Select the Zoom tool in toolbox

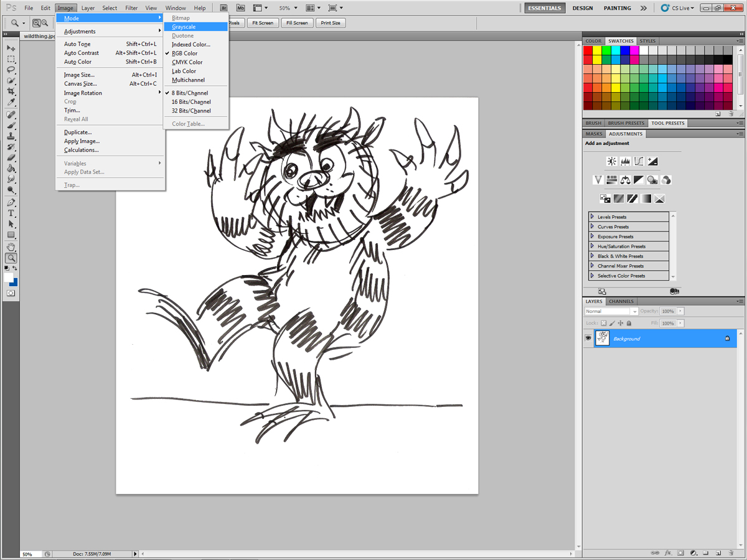click(x=11, y=258)
